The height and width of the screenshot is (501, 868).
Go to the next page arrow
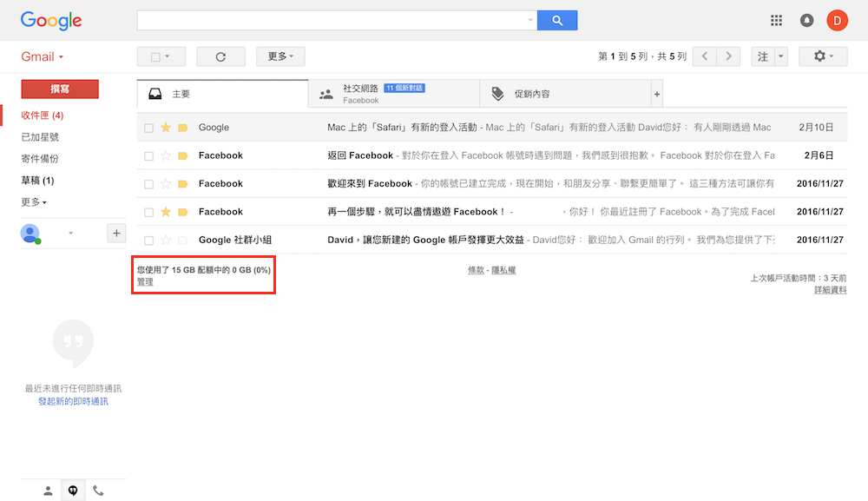tap(728, 56)
